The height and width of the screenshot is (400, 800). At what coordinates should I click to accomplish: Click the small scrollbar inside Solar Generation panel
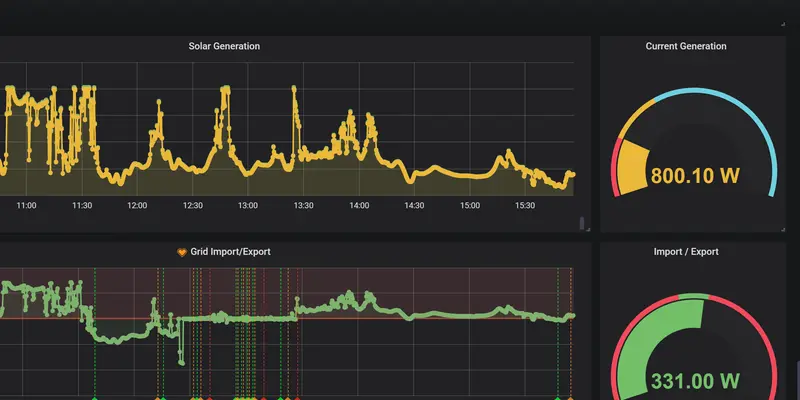click(582, 220)
